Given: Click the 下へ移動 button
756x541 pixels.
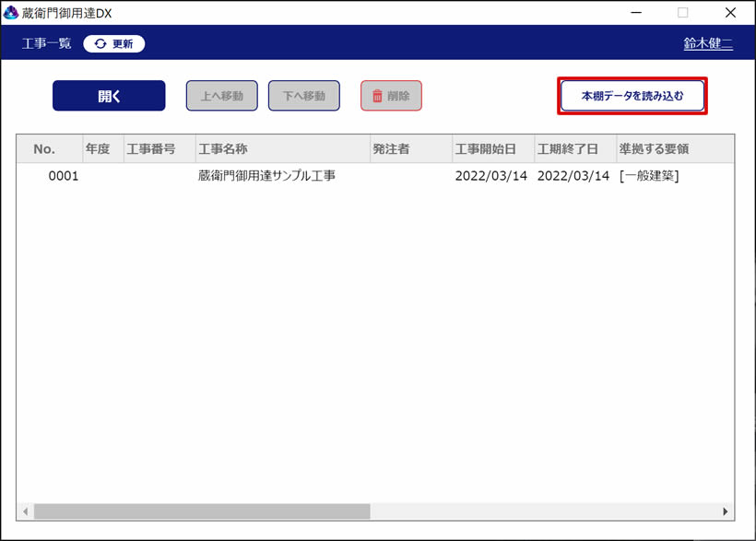Looking at the screenshot, I should [303, 96].
